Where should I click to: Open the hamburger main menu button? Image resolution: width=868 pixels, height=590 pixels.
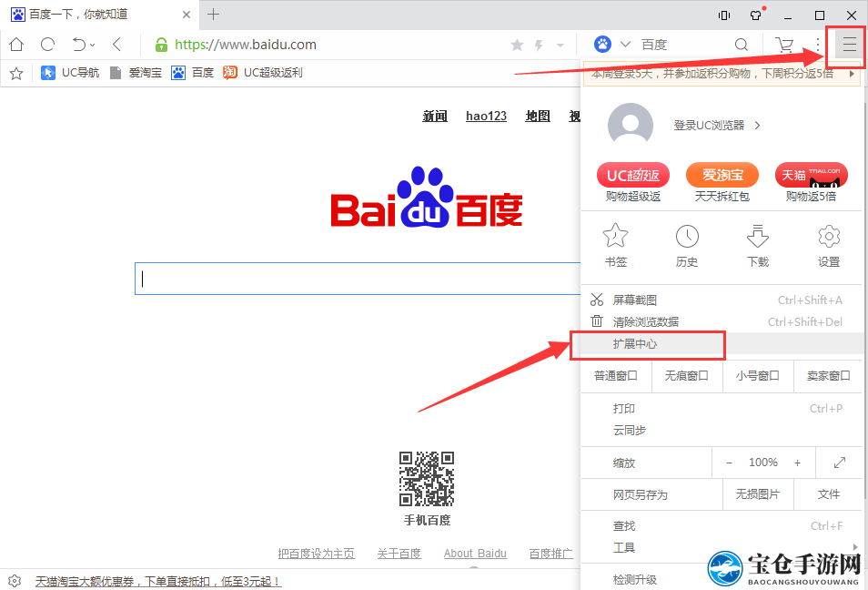[x=849, y=44]
